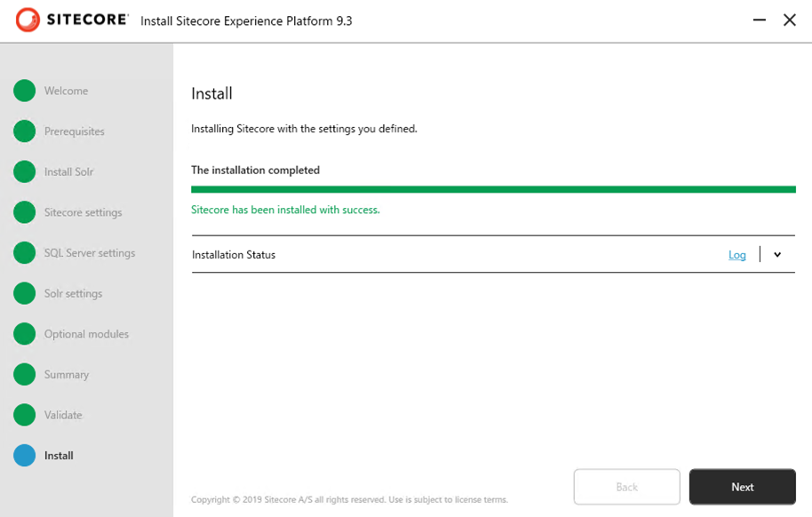Click the blue circle beside Install step
This screenshot has width=812, height=517.
click(x=25, y=456)
